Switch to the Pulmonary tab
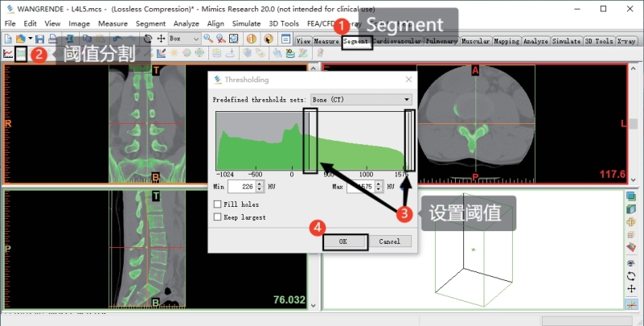 pyautogui.click(x=441, y=41)
